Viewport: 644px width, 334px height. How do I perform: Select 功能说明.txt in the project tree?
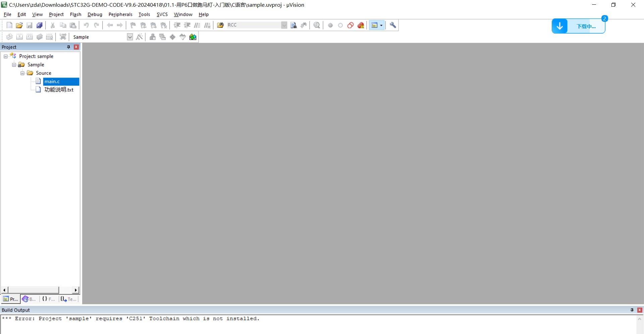click(59, 90)
